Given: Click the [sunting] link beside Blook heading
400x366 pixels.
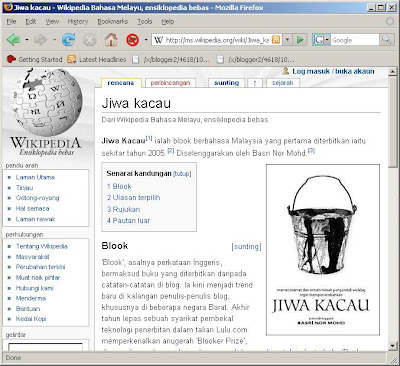Looking at the screenshot, I should pyautogui.click(x=246, y=247).
